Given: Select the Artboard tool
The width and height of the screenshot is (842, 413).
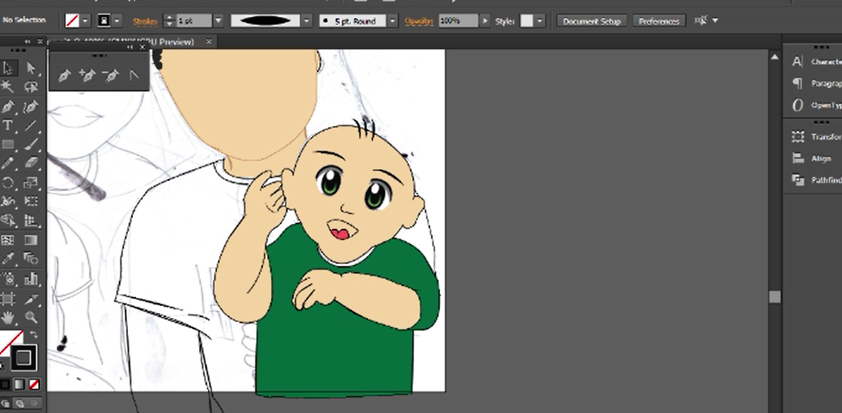Looking at the screenshot, I should click(8, 298).
